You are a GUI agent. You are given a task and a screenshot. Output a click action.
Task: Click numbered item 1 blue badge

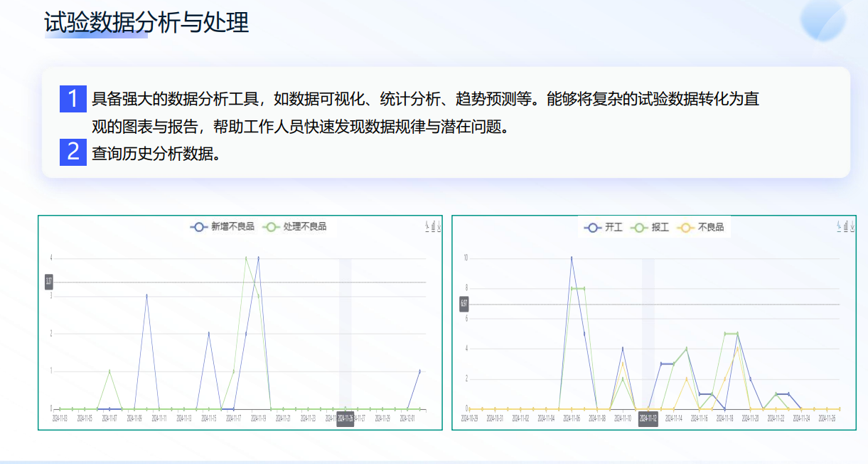click(73, 99)
